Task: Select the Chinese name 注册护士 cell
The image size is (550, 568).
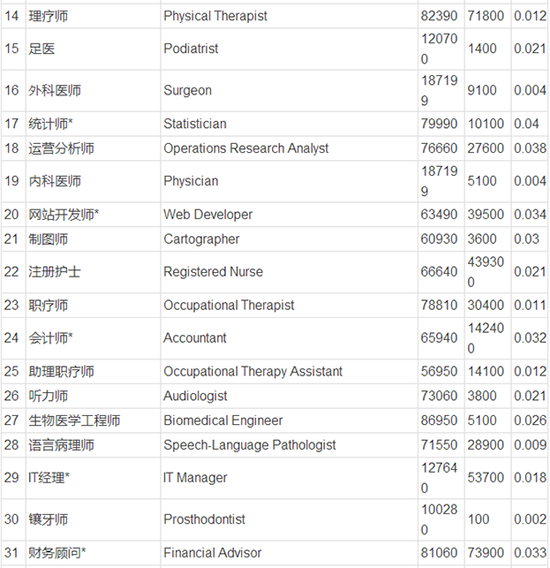Action: (93, 272)
